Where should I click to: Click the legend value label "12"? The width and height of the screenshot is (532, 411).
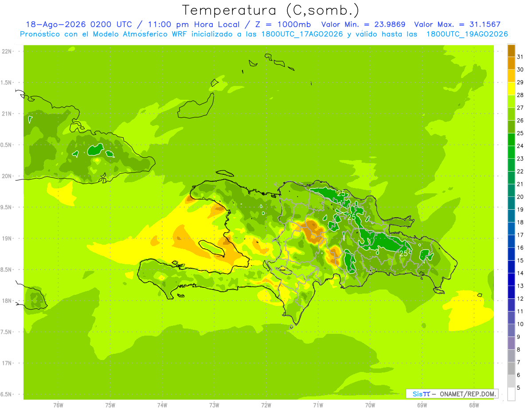520,298
